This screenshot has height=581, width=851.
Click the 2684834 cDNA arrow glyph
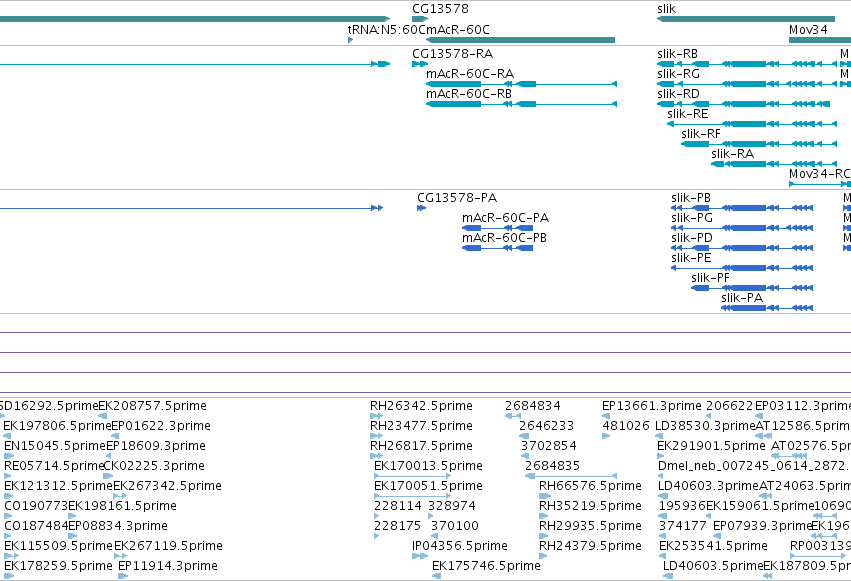513,416
